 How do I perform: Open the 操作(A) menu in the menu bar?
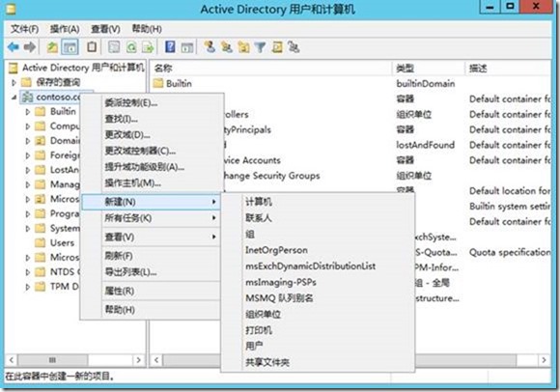pos(65,29)
